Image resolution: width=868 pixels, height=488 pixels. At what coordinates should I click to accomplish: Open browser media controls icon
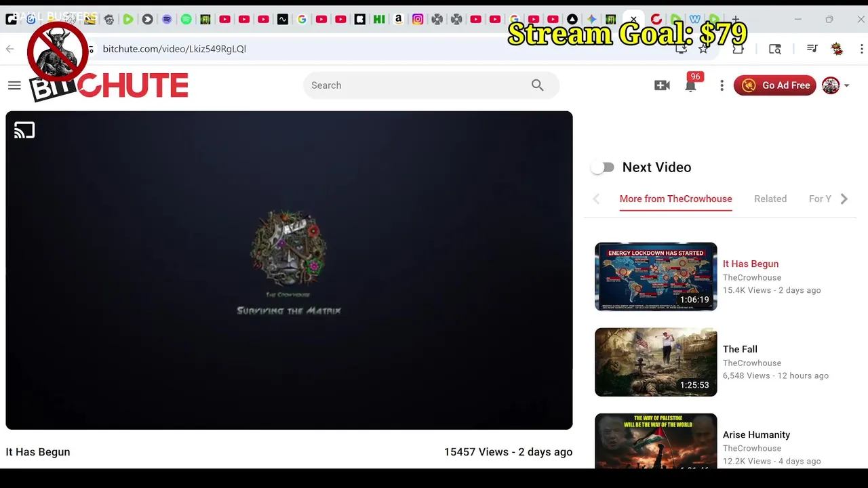[x=812, y=49]
